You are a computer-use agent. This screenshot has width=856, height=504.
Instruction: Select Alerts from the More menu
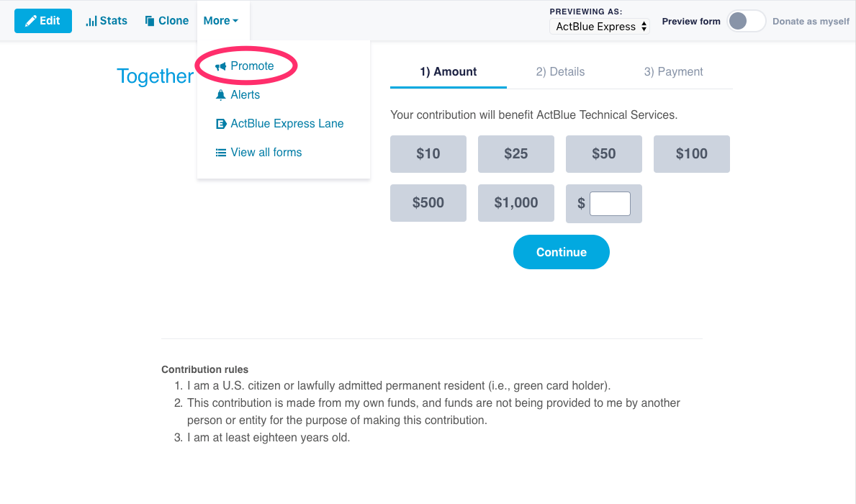pyautogui.click(x=245, y=95)
